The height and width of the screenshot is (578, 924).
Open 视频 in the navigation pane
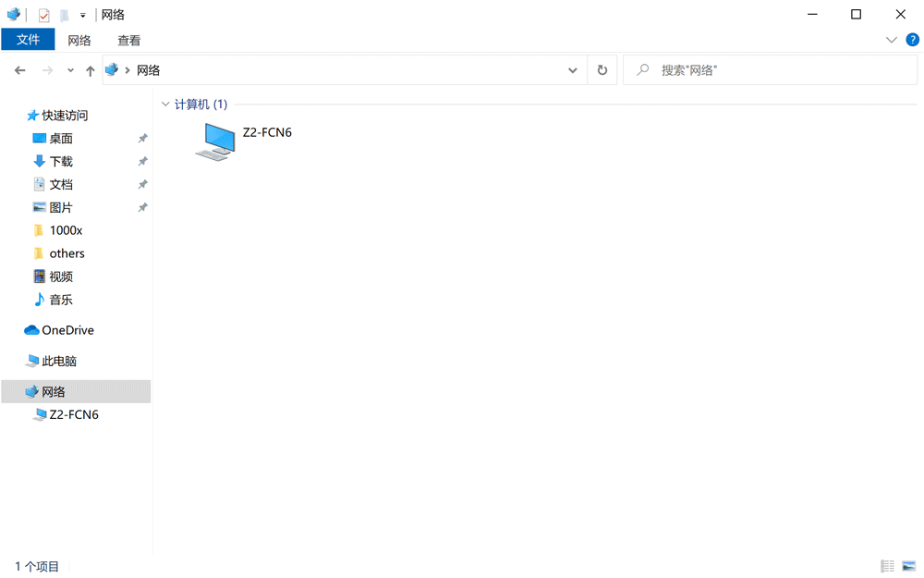(61, 277)
